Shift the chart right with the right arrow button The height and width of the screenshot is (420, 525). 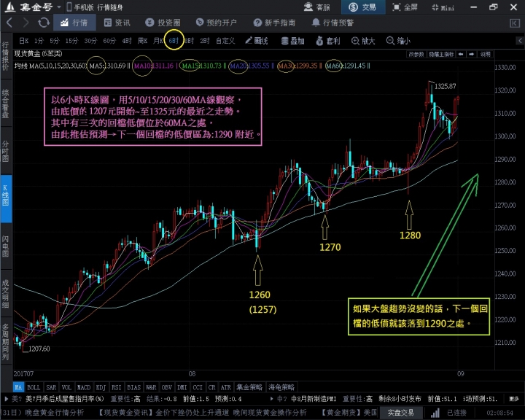click(x=472, y=54)
